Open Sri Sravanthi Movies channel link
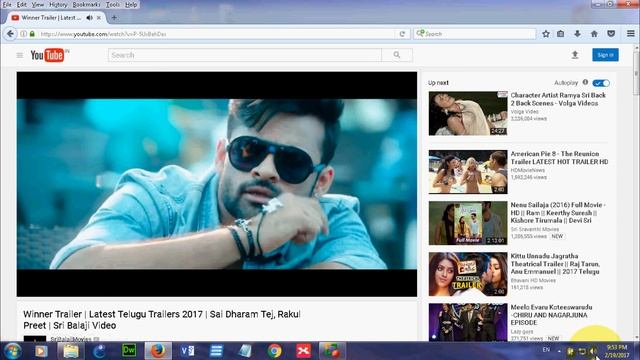640x360 pixels. 535,229
